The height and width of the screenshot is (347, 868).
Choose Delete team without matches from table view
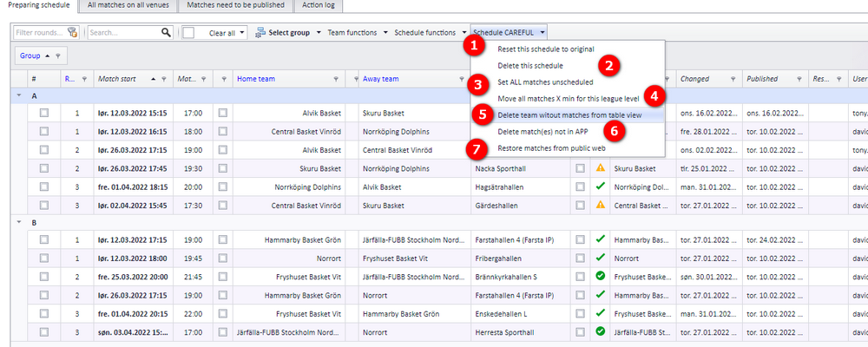568,115
